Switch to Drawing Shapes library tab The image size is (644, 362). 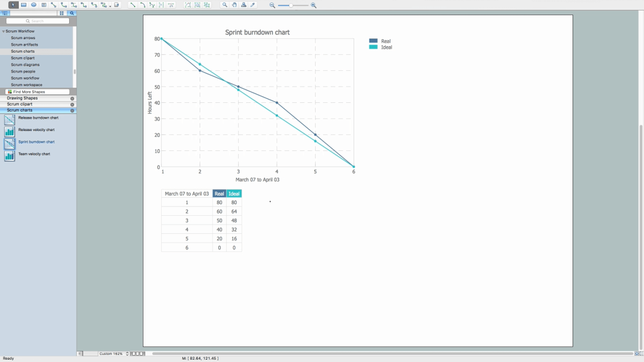coord(22,98)
